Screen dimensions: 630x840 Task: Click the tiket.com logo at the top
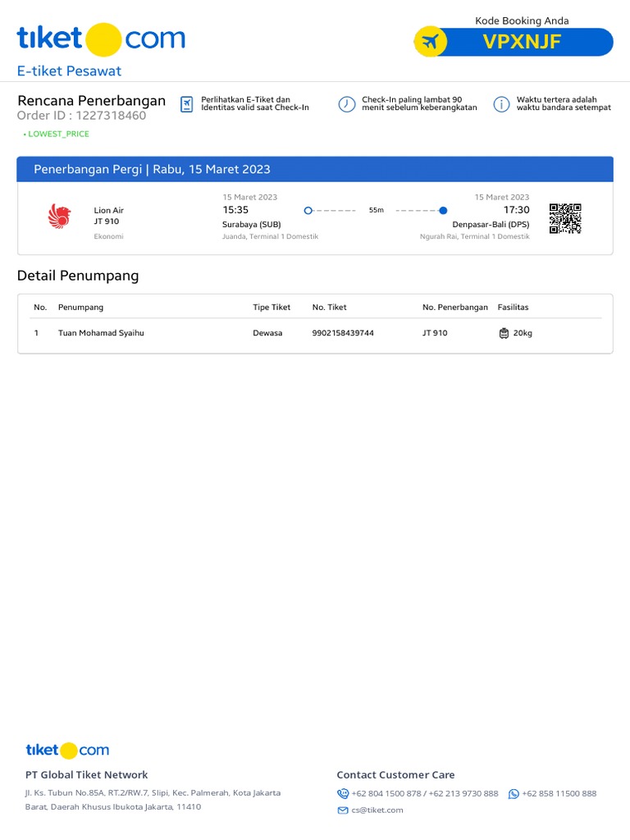(101, 39)
